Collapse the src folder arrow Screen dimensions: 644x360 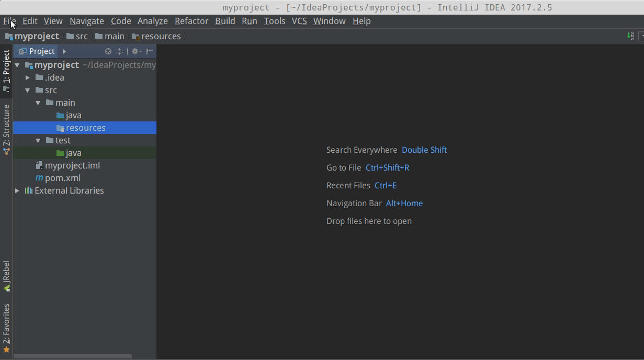(x=28, y=90)
